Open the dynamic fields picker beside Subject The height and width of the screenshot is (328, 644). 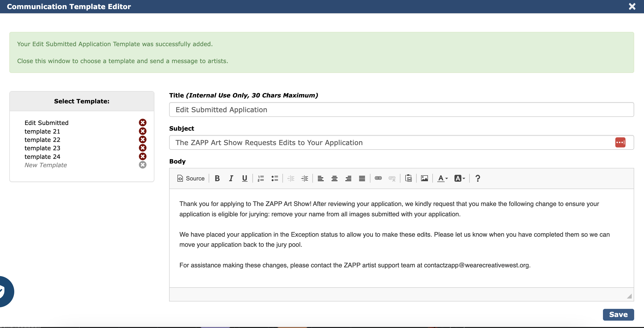pos(620,142)
